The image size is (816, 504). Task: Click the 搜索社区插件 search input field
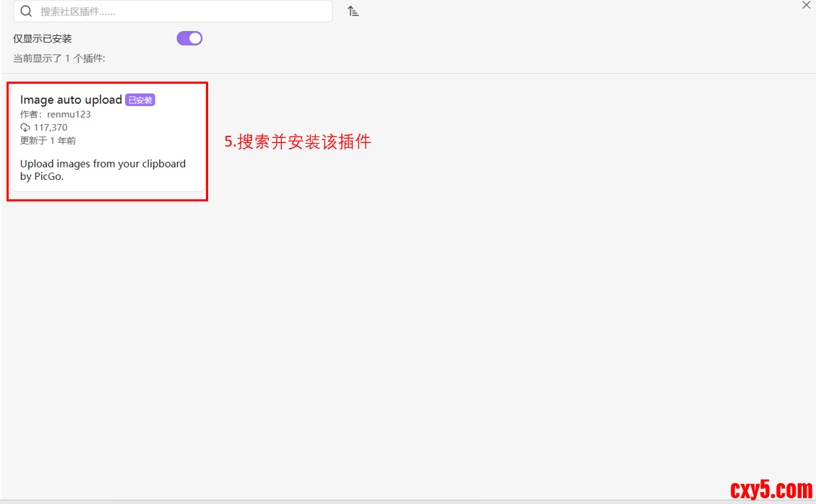[173, 12]
